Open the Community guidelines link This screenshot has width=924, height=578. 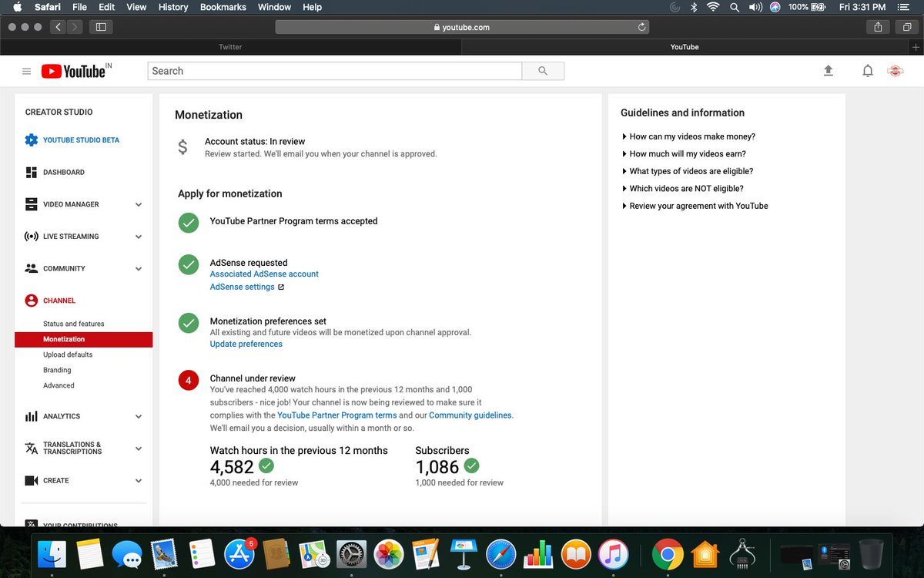click(470, 415)
